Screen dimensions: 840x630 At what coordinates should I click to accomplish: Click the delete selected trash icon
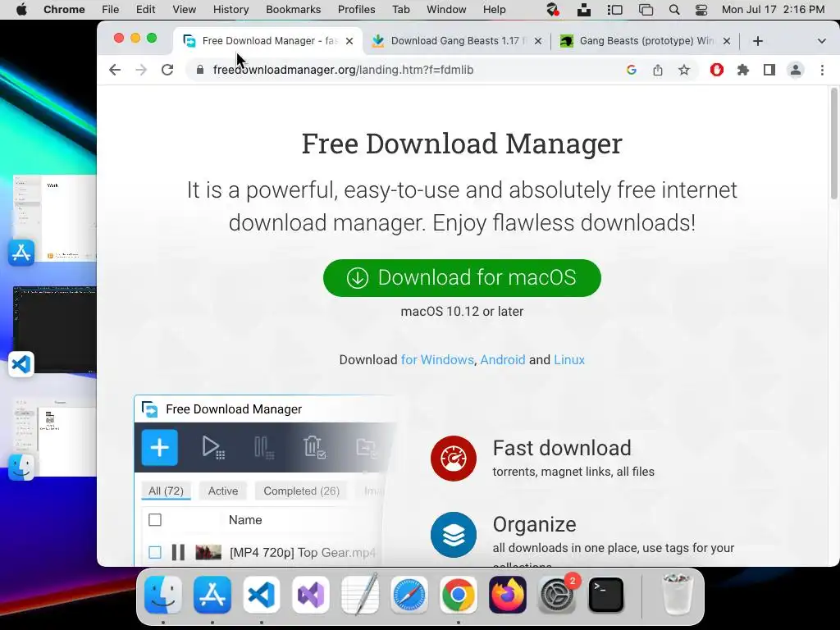click(314, 447)
